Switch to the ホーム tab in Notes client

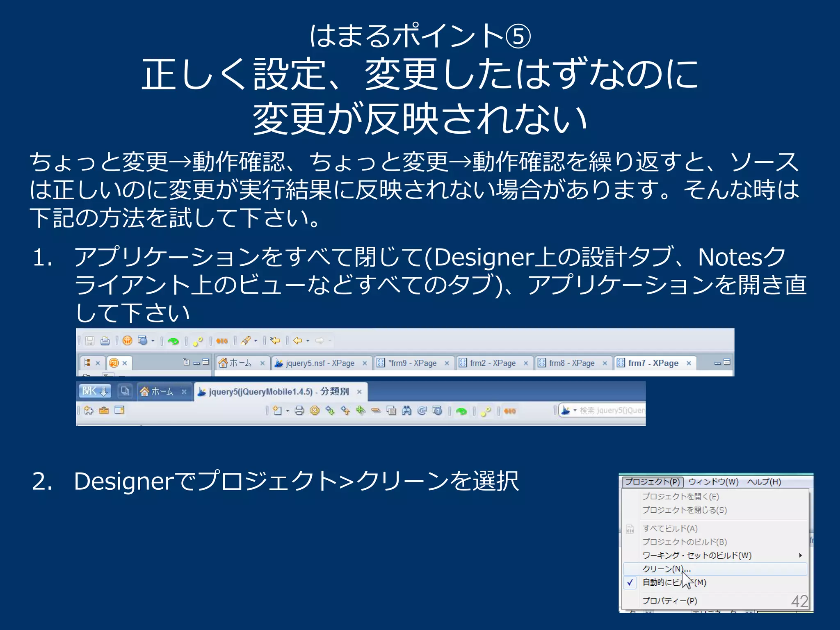point(162,392)
